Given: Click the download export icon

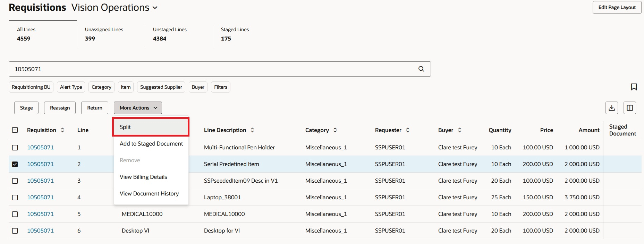Looking at the screenshot, I should tap(612, 108).
